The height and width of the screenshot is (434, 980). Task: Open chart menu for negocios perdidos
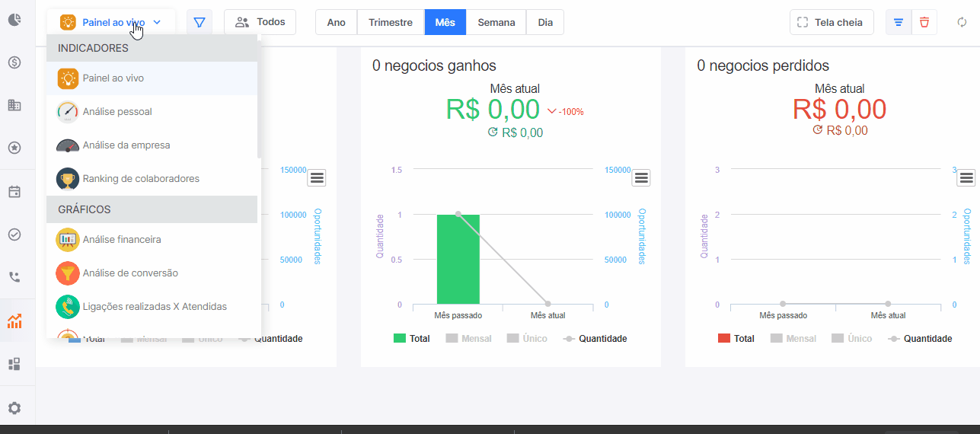pos(967,178)
